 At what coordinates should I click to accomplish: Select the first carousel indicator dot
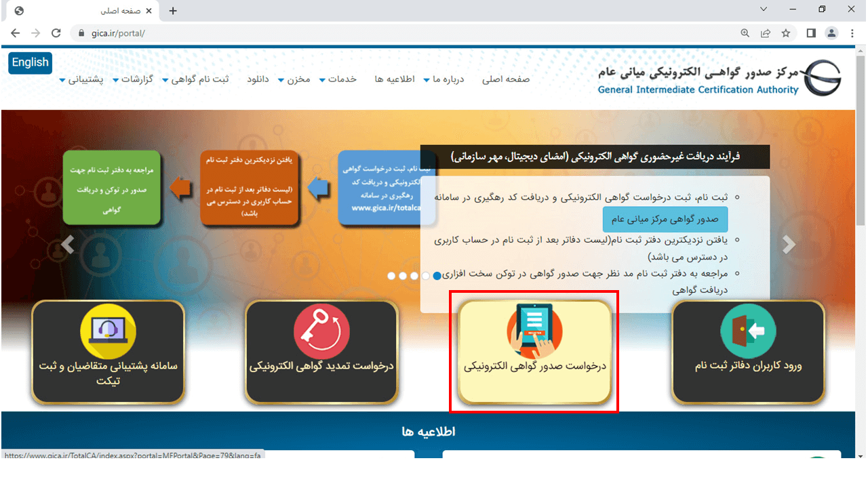pyautogui.click(x=391, y=276)
